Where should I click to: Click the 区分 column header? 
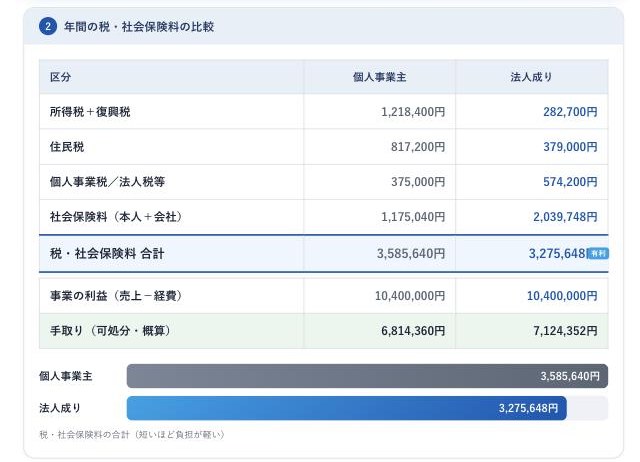click(x=60, y=77)
